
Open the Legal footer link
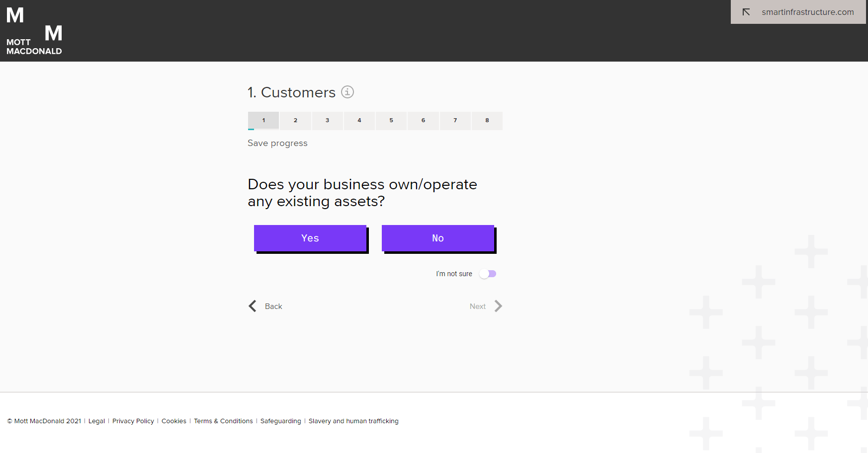[x=96, y=421]
